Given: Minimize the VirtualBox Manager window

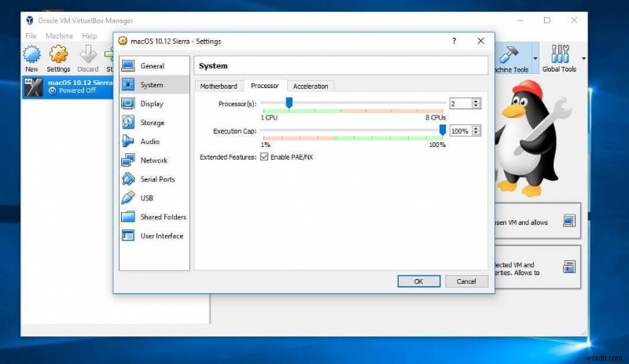Looking at the screenshot, I should click(520, 20).
